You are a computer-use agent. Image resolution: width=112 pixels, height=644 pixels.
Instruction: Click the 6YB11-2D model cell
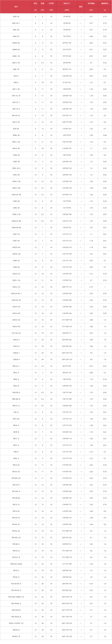coord(16,142)
